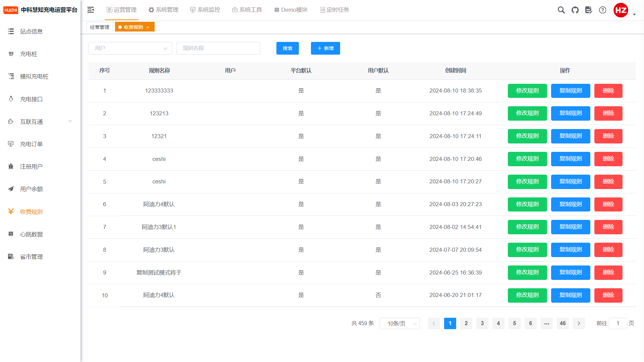Open the 10条/页 page size dropdown
The height and width of the screenshot is (362, 644).
[x=400, y=323]
